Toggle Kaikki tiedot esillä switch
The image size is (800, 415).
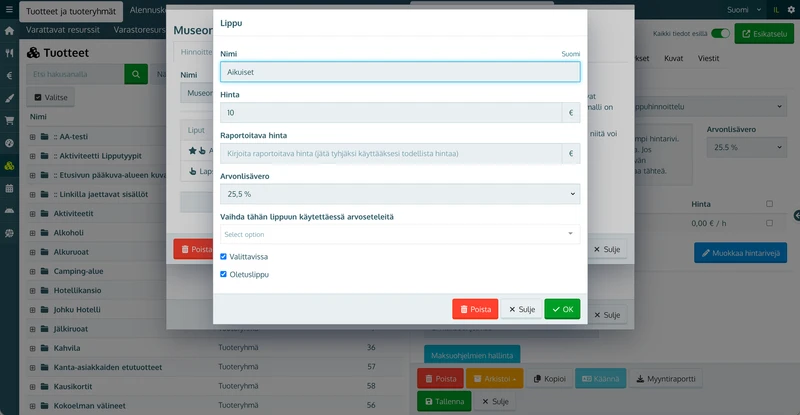click(x=720, y=34)
